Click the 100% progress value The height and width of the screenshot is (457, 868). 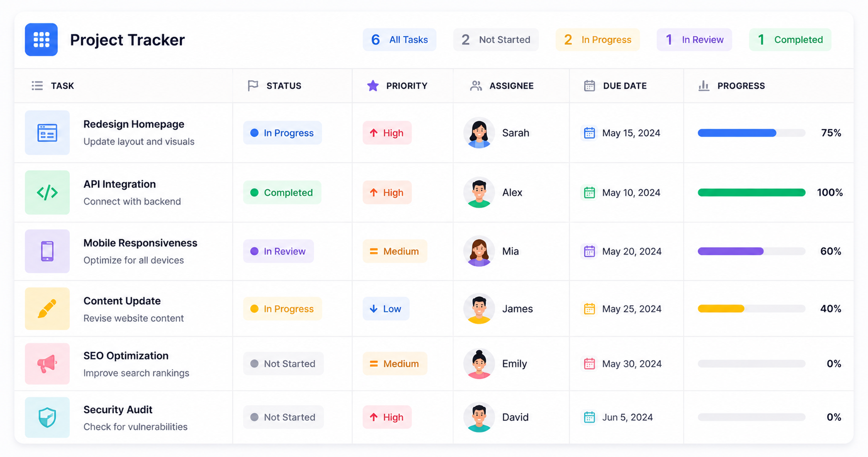(x=830, y=192)
